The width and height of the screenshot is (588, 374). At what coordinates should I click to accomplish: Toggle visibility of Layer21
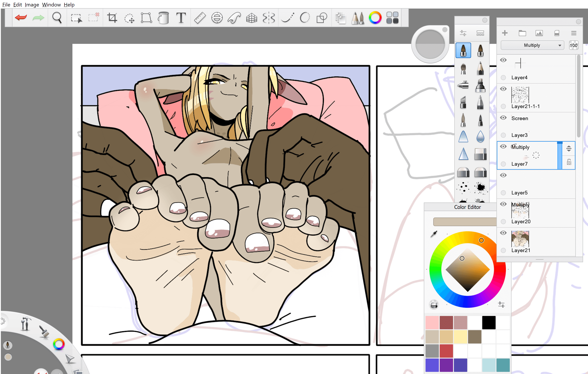click(x=503, y=233)
